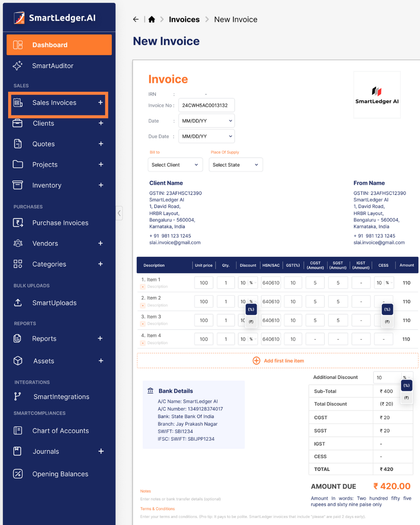The image size is (420, 525).
Task: Expand the Clients menu with plus button
Action: pos(101,123)
